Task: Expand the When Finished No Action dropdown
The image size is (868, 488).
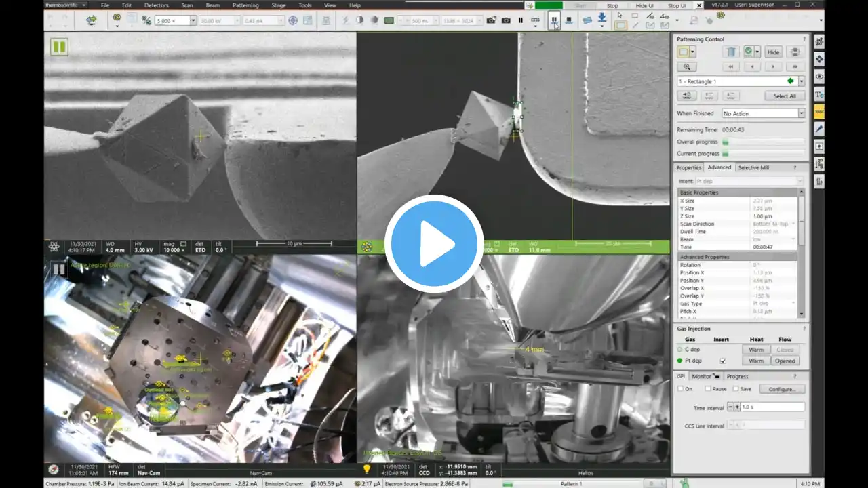Action: [801, 113]
